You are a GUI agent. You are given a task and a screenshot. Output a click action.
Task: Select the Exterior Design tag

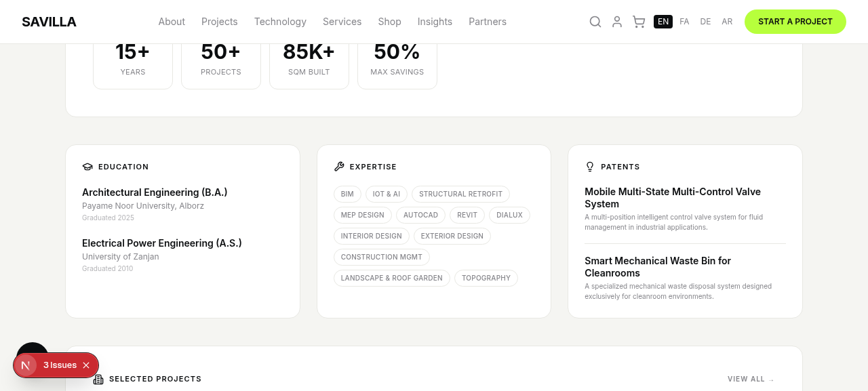tap(452, 236)
